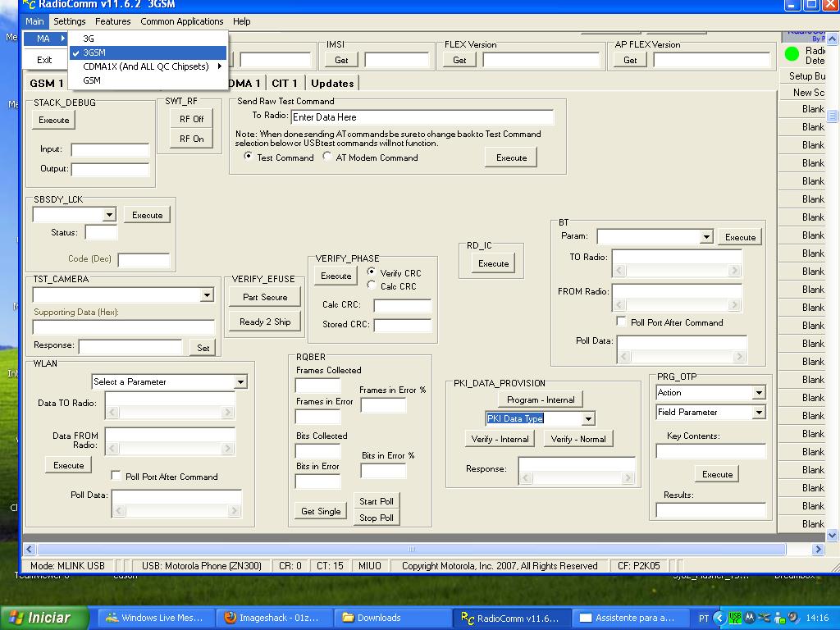Screen dimensions: 840x630
Task: Click the PT language indicator
Action: (x=704, y=619)
